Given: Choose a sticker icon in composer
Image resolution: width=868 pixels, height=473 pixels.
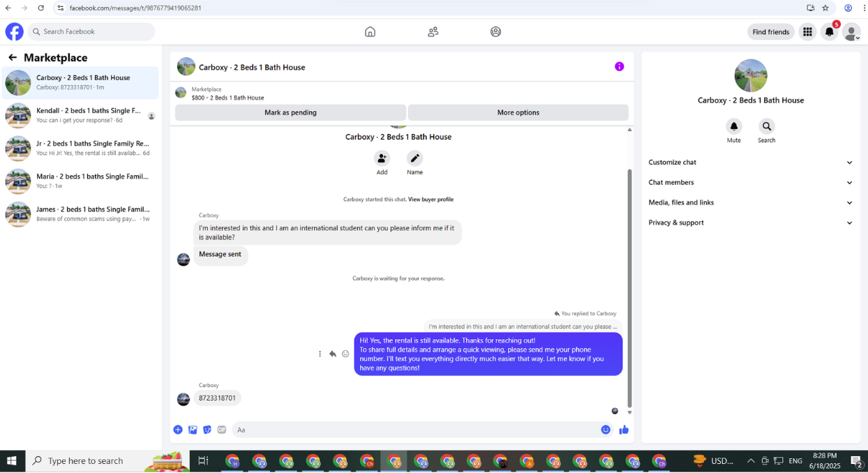Looking at the screenshot, I should pyautogui.click(x=207, y=430).
